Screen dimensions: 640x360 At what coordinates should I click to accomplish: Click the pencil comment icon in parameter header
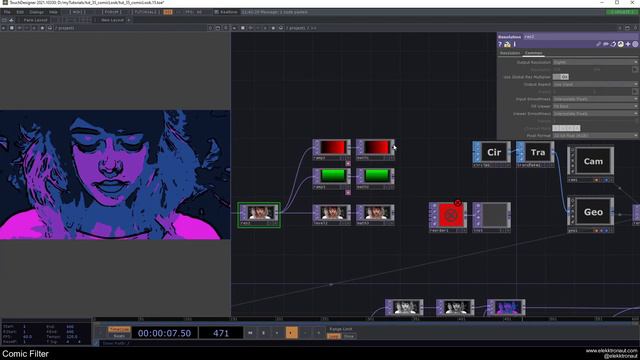[598, 44]
